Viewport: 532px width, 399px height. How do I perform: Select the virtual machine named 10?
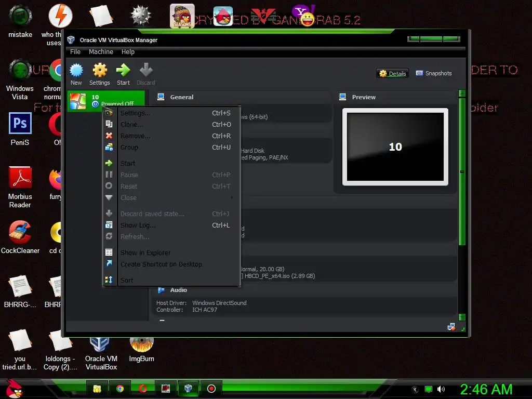coord(106,101)
